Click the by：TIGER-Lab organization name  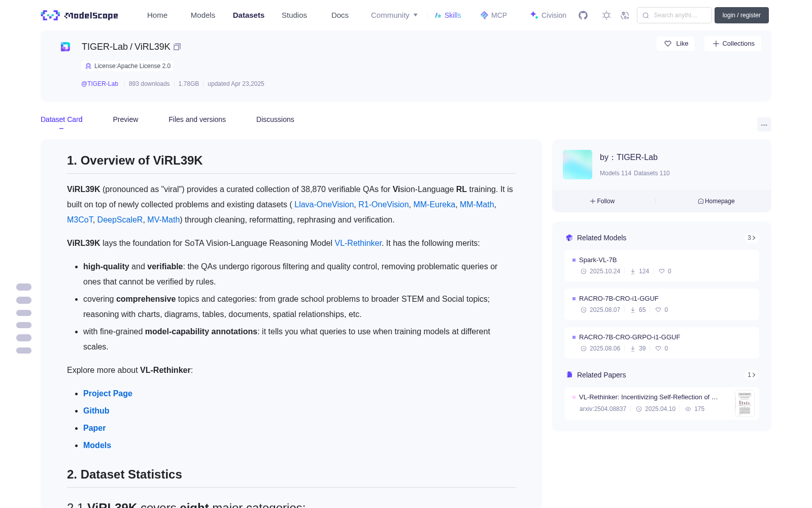click(629, 157)
